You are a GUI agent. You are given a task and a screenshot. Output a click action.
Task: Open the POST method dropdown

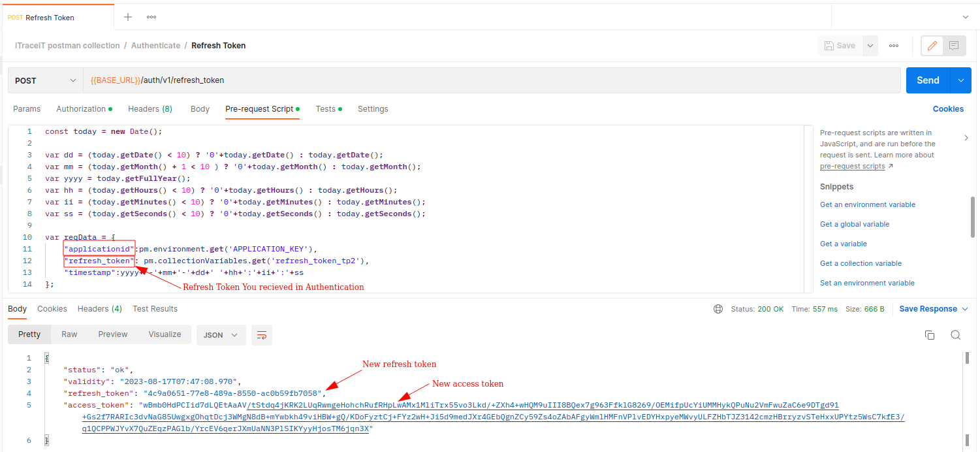(x=46, y=80)
